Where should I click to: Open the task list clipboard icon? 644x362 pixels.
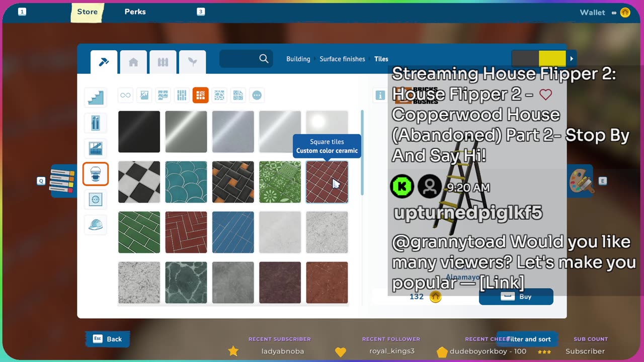[x=64, y=181]
